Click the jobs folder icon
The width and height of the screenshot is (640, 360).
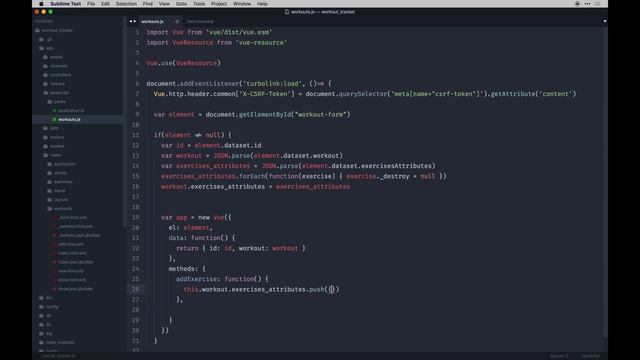tap(45, 128)
